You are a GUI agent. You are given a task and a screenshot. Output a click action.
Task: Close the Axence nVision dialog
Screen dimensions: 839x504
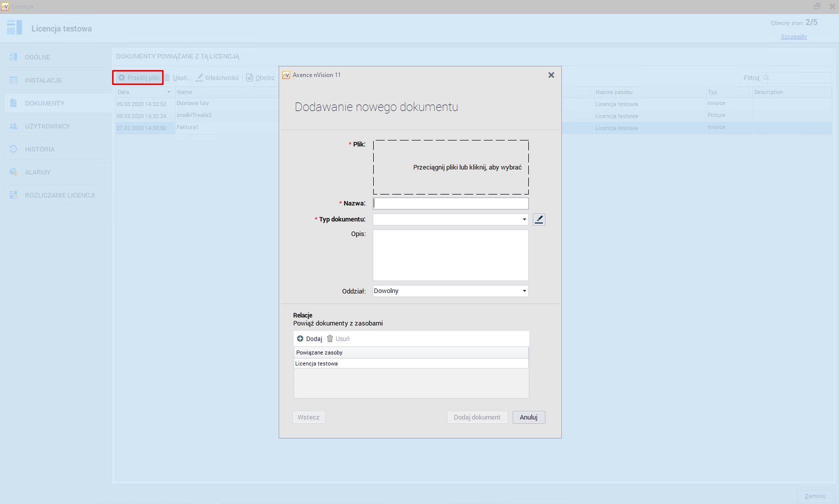point(551,75)
